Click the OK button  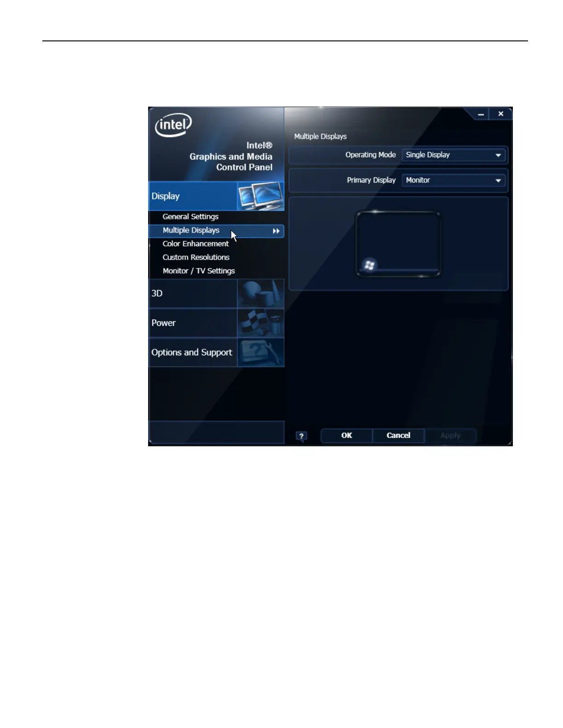pyautogui.click(x=346, y=435)
